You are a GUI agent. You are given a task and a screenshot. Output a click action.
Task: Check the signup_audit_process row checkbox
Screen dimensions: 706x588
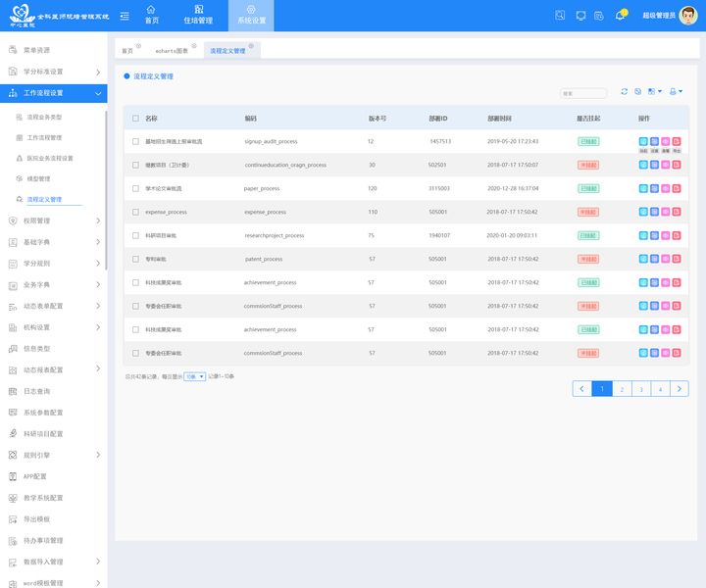coord(135,141)
